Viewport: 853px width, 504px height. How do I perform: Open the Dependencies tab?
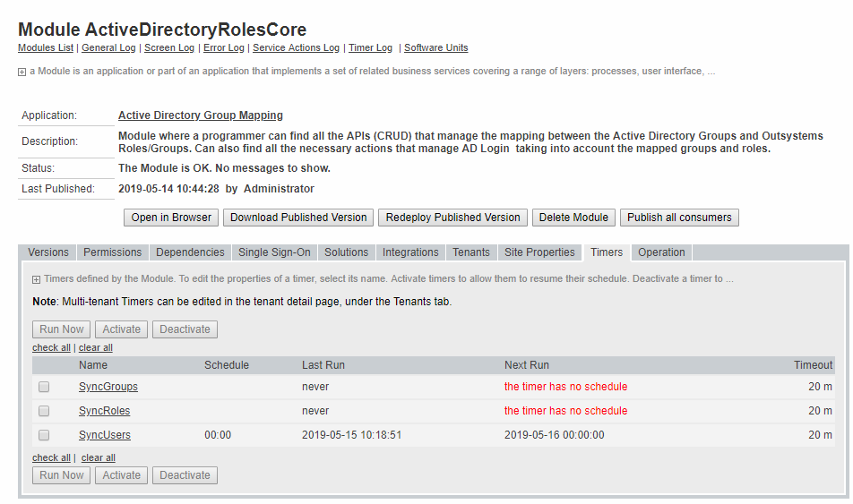pos(190,252)
